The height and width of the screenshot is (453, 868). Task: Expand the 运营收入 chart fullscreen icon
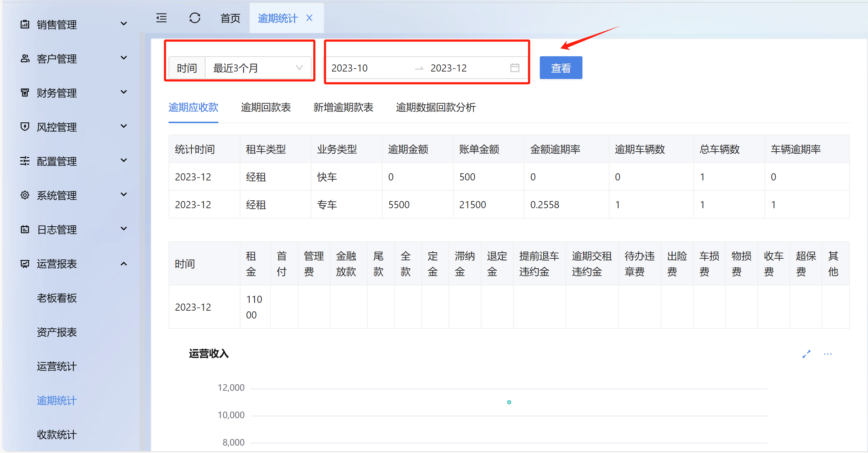(806, 354)
